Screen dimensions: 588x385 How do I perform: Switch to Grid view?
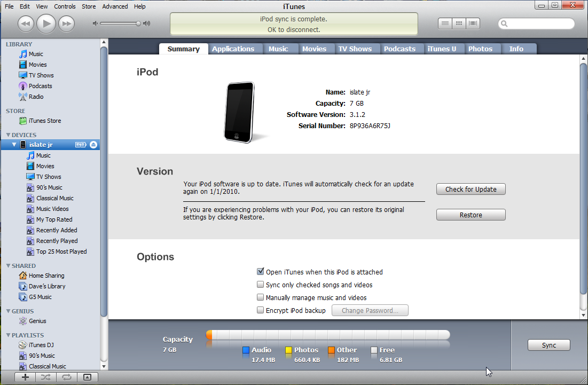pyautogui.click(x=459, y=23)
